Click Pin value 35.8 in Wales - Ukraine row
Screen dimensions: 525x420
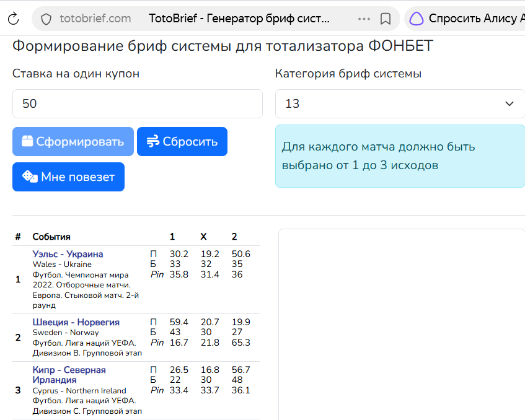[179, 274]
